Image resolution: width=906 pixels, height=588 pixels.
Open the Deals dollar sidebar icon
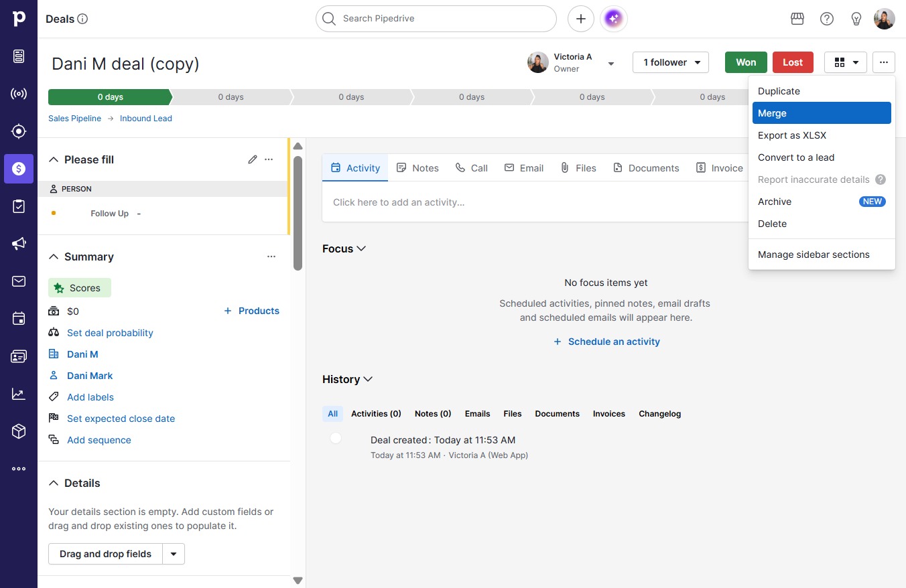19,169
